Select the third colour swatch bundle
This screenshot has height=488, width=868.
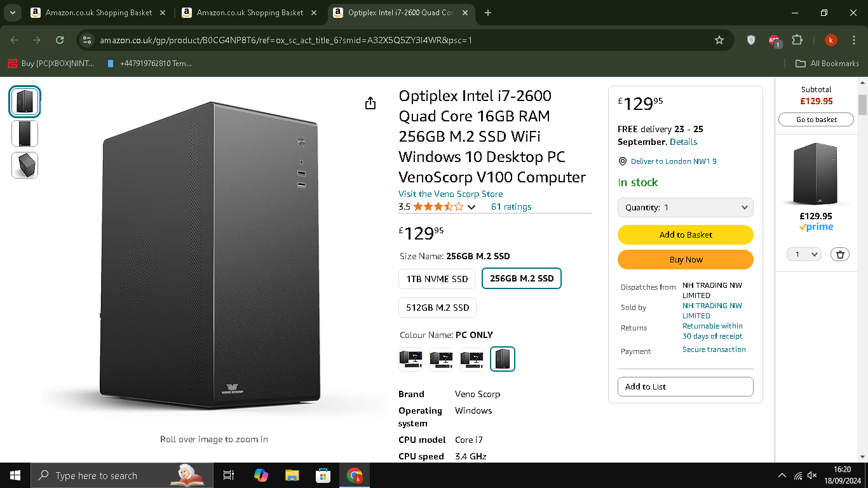[471, 359]
